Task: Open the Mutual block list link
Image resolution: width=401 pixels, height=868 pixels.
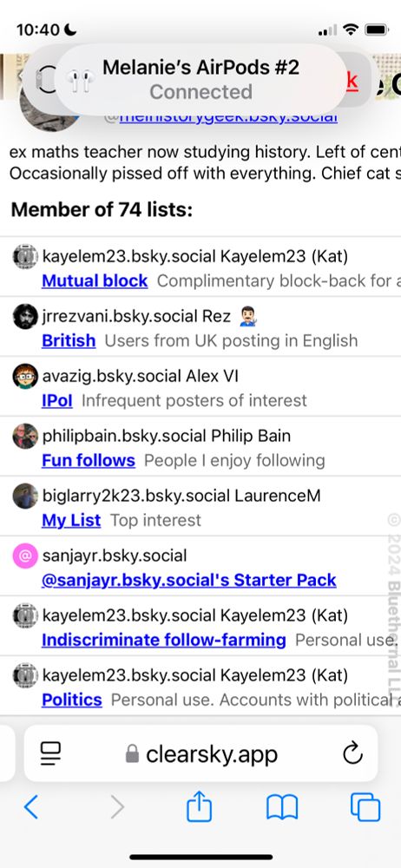Action: click(95, 280)
